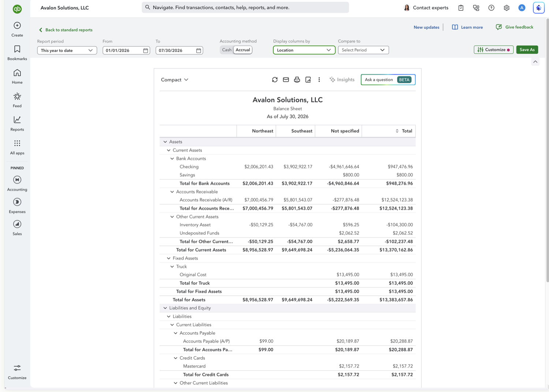
Task: Collapse Other Current Assets group
Action: [x=172, y=217]
